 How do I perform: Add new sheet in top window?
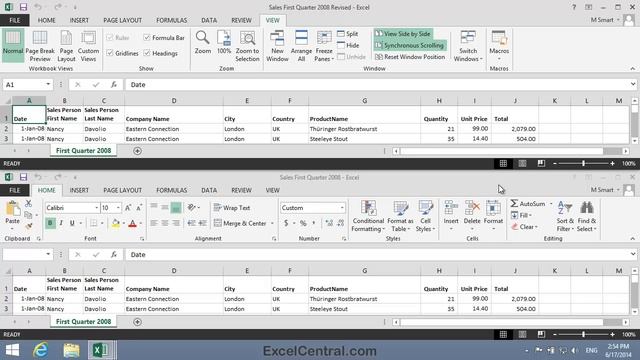[138, 151]
